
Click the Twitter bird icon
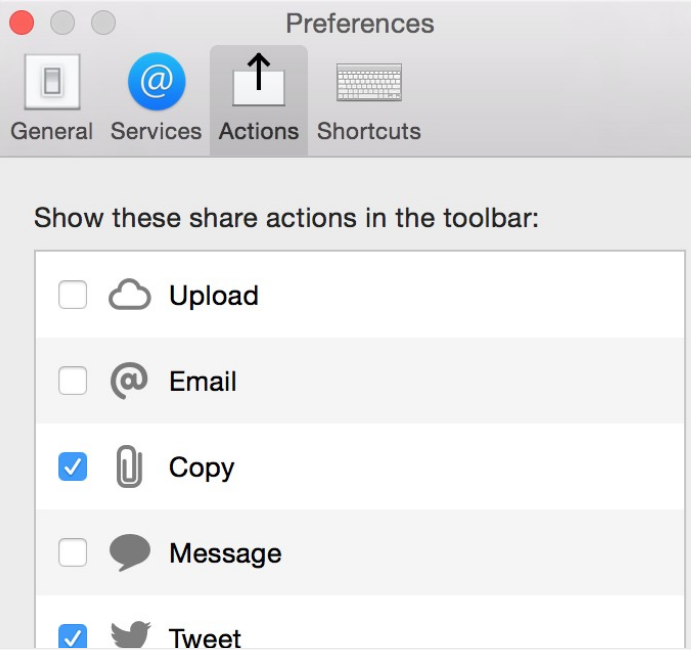129,634
